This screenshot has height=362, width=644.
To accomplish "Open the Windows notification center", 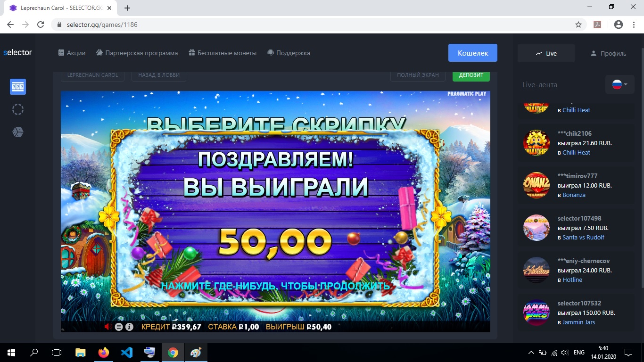I will click(628, 353).
